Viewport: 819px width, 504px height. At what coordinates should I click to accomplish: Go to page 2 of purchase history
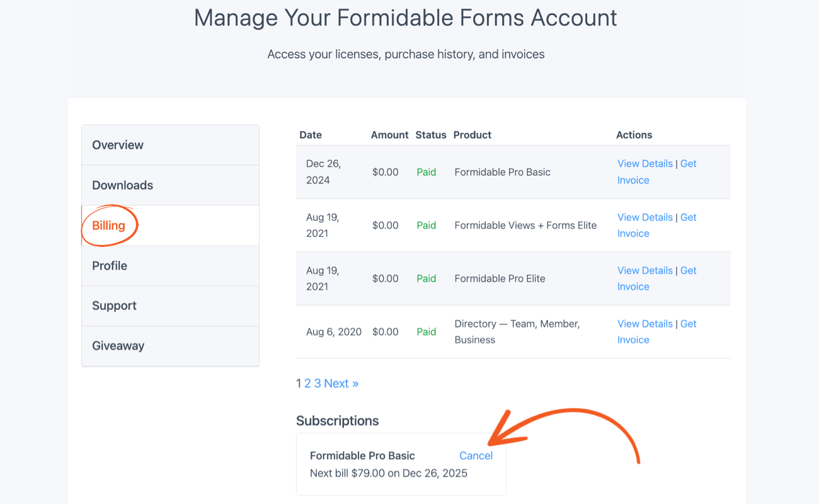pos(307,383)
